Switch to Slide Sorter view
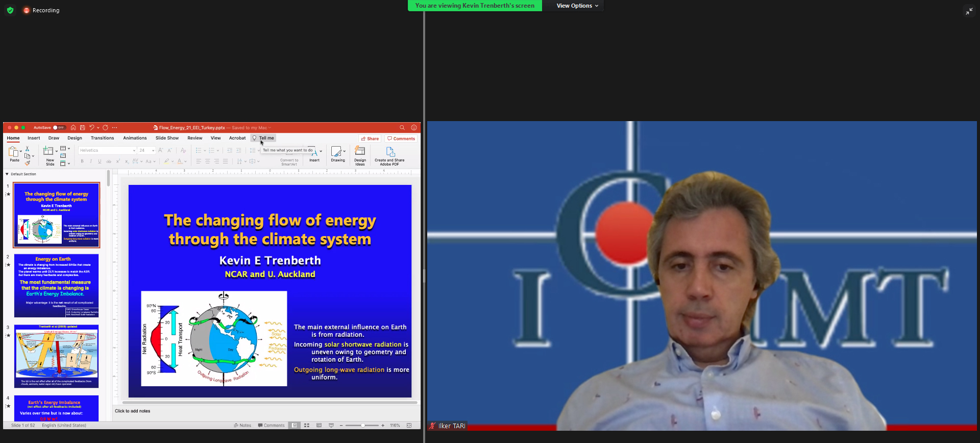Viewport: 980px width, 443px height. [307, 425]
